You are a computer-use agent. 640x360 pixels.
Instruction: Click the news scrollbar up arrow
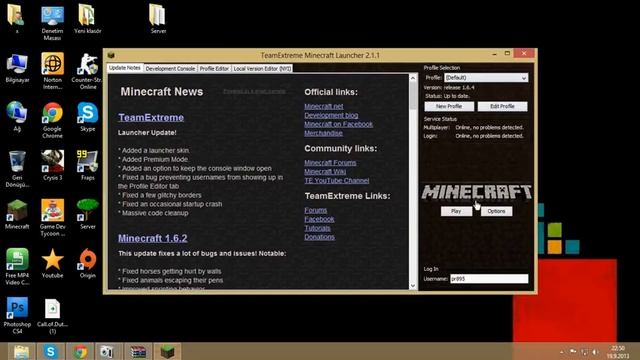[413, 78]
